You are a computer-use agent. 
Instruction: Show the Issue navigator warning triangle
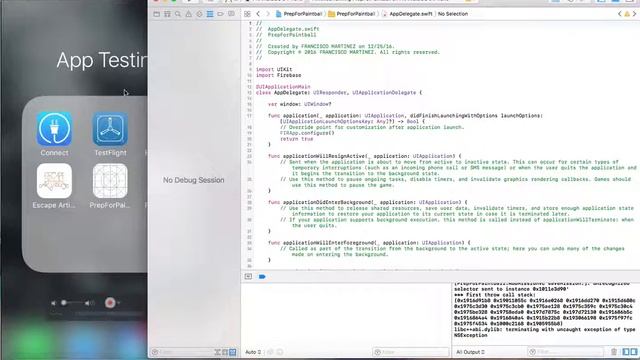189,14
